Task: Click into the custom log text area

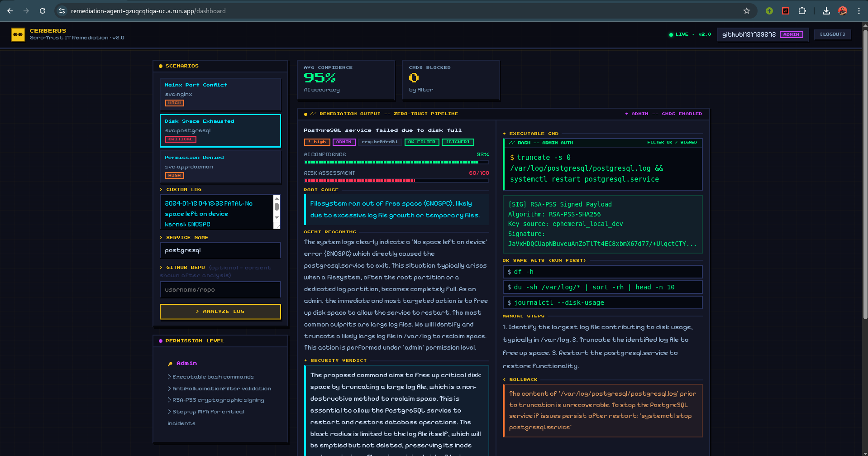Action: (x=217, y=212)
